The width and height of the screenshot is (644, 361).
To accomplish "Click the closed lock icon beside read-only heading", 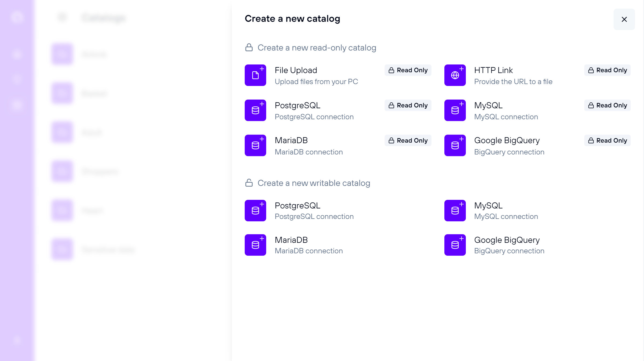I will click(x=249, y=48).
